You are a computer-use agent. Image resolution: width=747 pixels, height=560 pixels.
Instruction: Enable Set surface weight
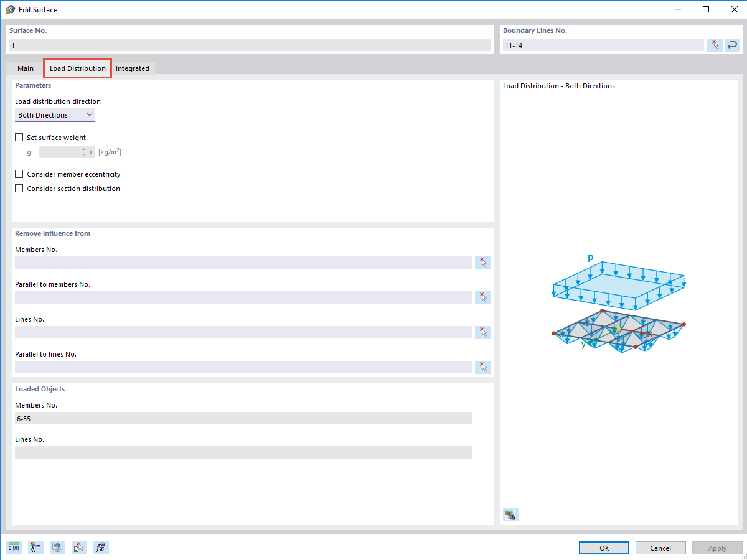[x=19, y=137]
